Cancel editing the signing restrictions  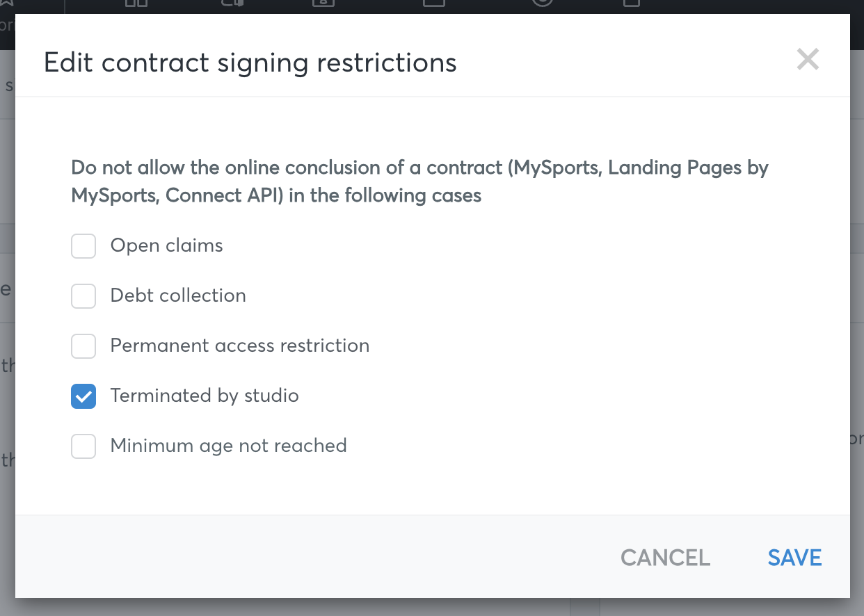[x=665, y=558]
